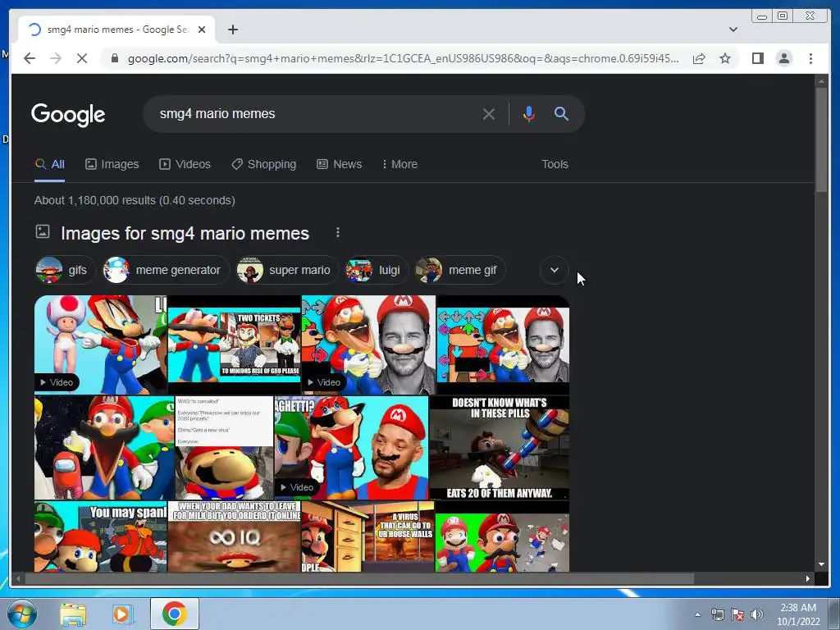Click the Google logo

click(68, 114)
